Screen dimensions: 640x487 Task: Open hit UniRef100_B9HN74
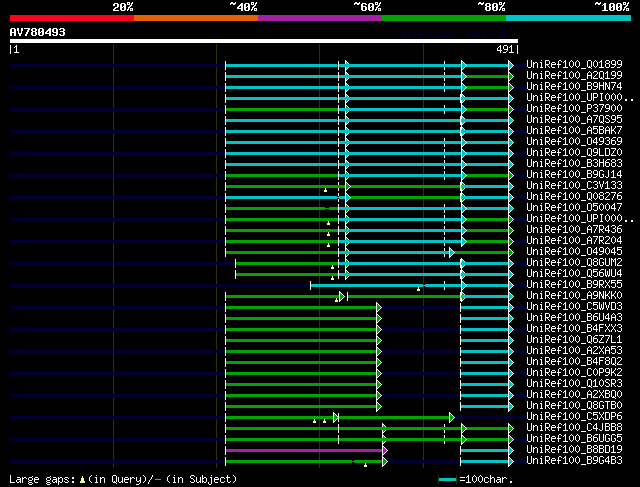pyautogui.click(x=574, y=86)
